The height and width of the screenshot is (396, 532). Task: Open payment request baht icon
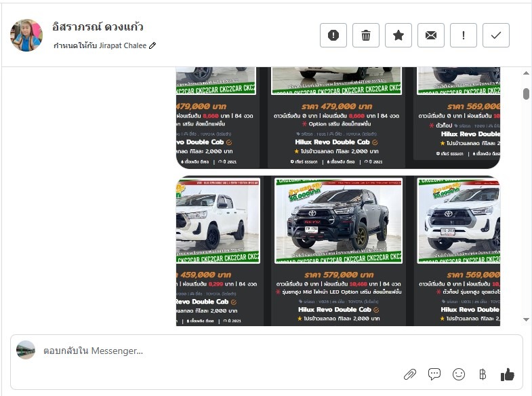click(483, 374)
